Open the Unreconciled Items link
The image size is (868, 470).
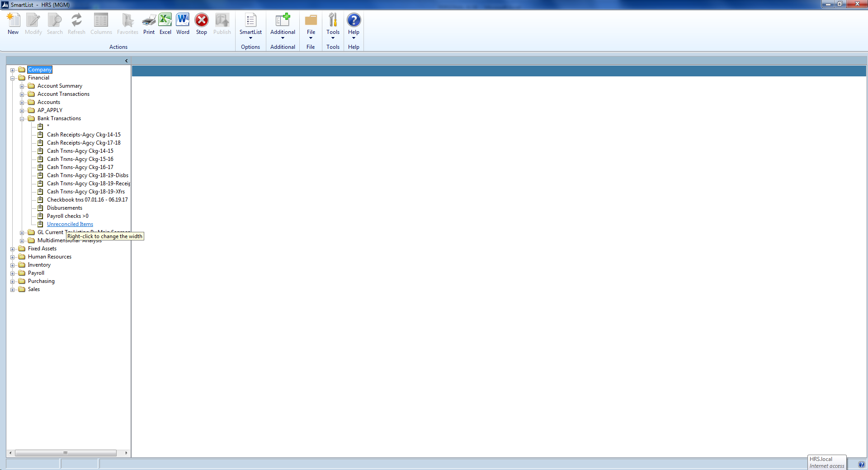(x=70, y=224)
